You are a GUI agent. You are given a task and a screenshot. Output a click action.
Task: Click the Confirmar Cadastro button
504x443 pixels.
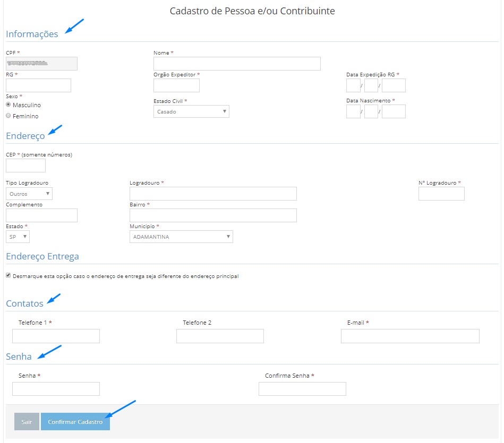pos(75,422)
